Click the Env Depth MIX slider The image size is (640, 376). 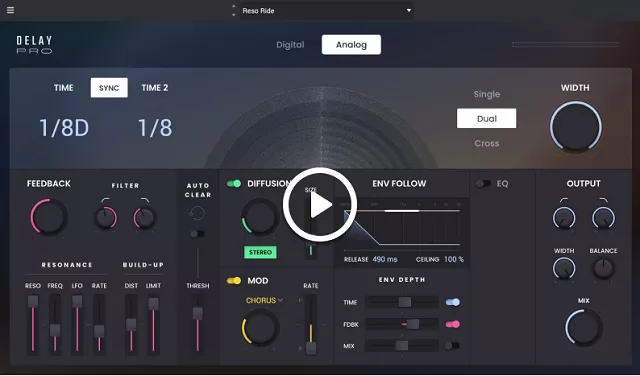[x=402, y=346]
